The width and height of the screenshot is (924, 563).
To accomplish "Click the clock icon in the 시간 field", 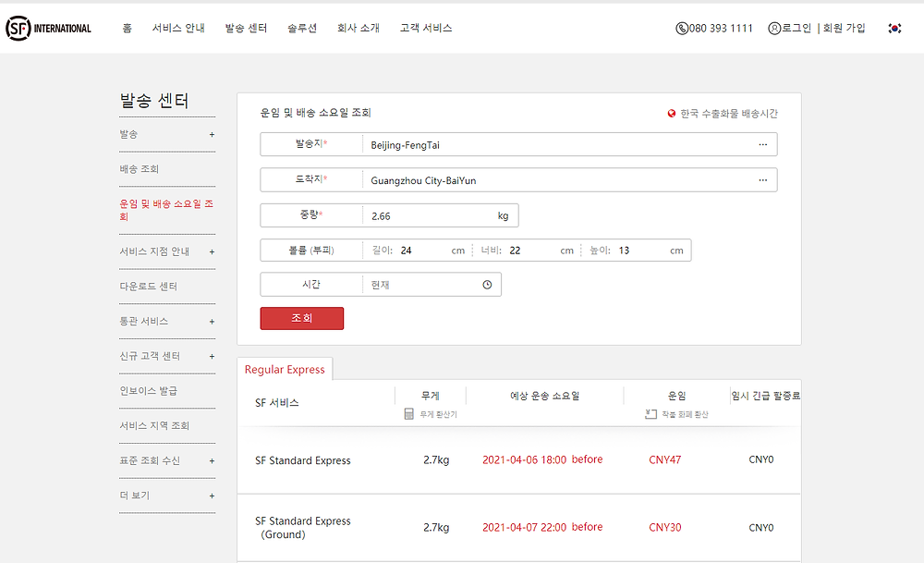I will (487, 285).
